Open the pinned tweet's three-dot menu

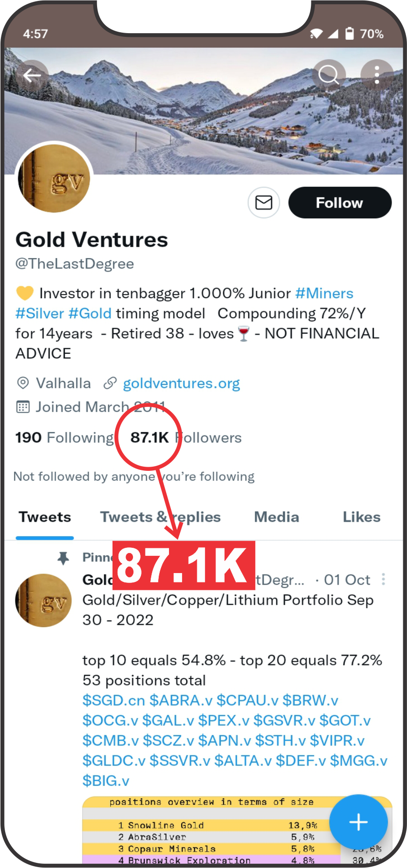pos(383,579)
